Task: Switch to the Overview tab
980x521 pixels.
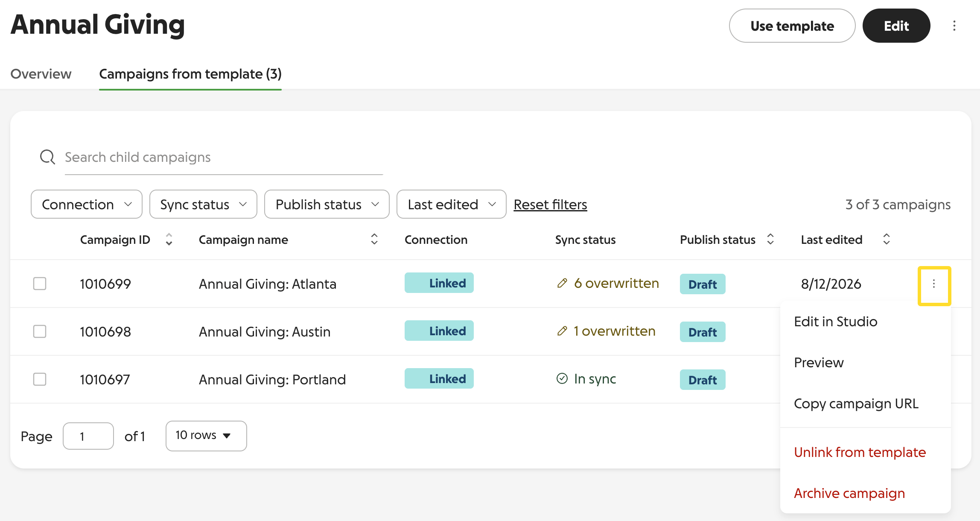Action: pos(41,74)
